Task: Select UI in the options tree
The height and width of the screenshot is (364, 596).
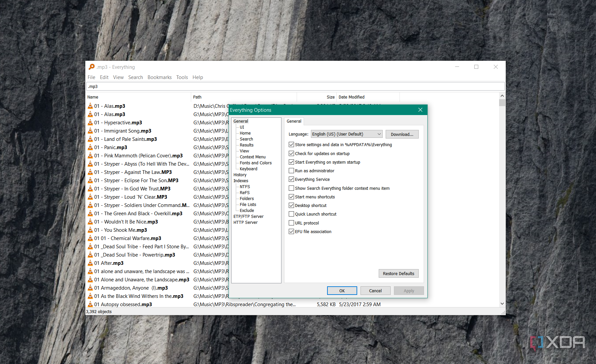Action: 242,127
